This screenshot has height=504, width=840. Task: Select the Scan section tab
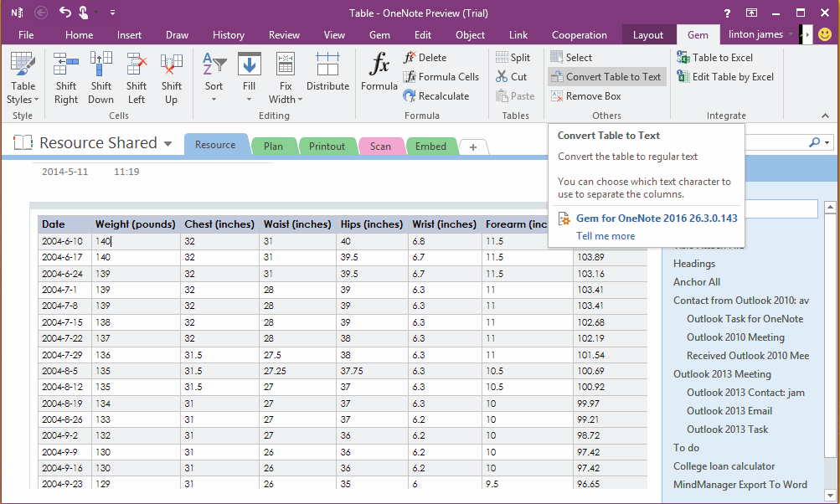[x=380, y=147]
